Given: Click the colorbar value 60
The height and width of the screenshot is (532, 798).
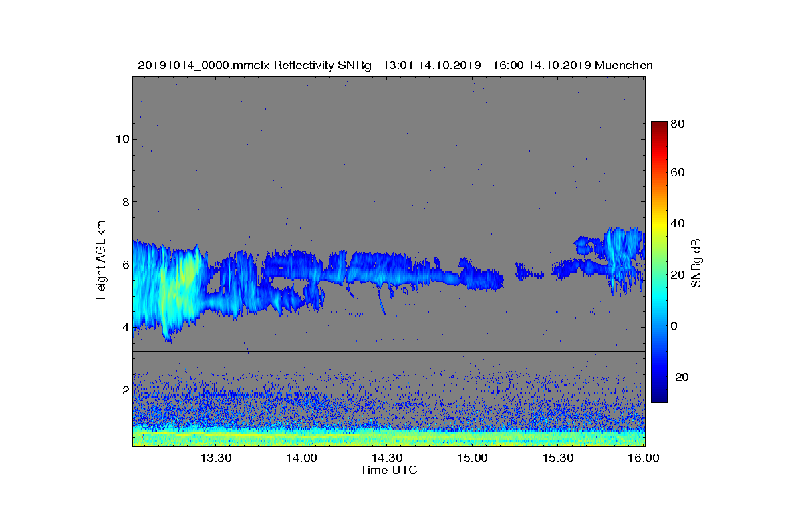Looking at the screenshot, I should pyautogui.click(x=678, y=173).
